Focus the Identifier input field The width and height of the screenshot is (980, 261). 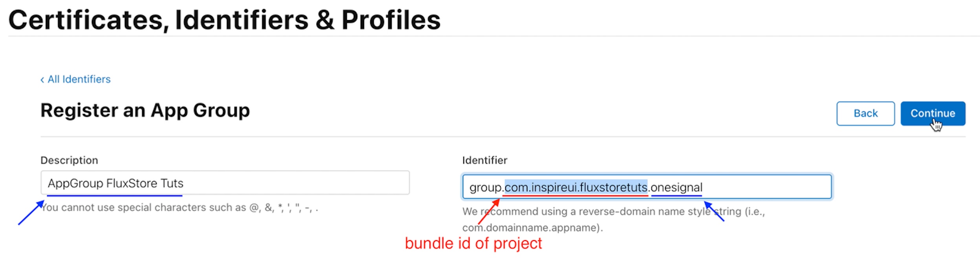point(647,186)
